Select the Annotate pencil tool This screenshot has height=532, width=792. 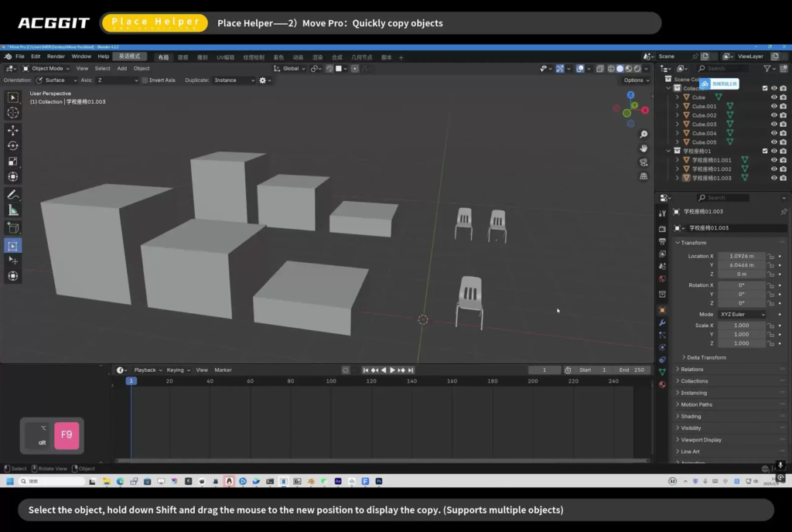click(13, 195)
